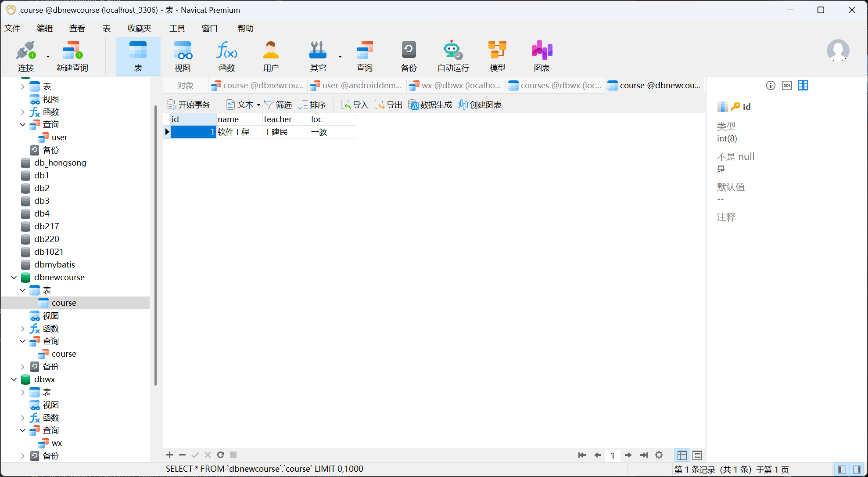Open the 文本 dropdown arrow
868x477 pixels.
pyautogui.click(x=258, y=105)
